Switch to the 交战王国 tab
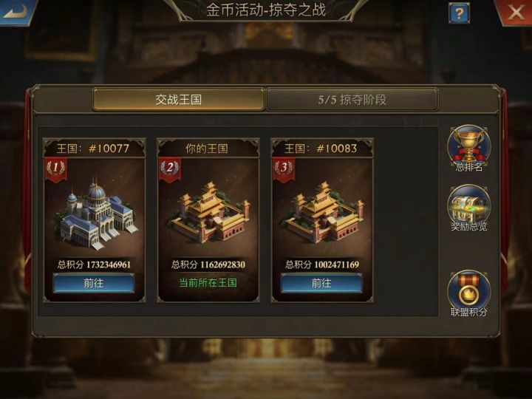Screen dimensions: 532x399 (x=179, y=100)
